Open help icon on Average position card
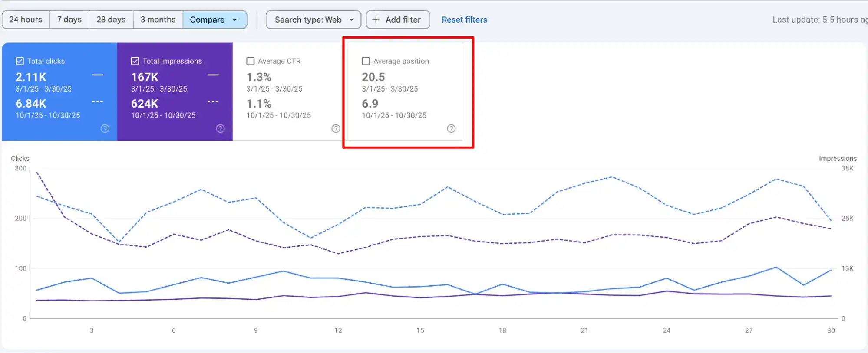868x353 pixels. (451, 129)
